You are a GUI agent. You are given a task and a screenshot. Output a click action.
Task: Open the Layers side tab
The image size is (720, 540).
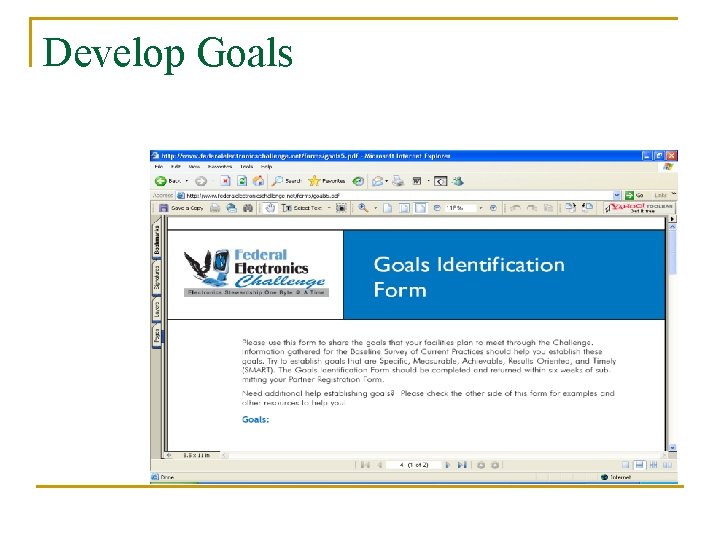coord(157,309)
